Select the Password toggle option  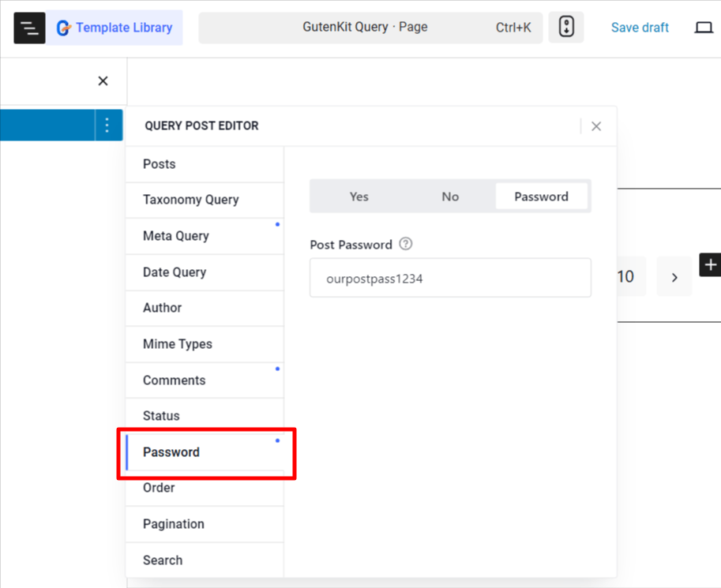pos(541,197)
